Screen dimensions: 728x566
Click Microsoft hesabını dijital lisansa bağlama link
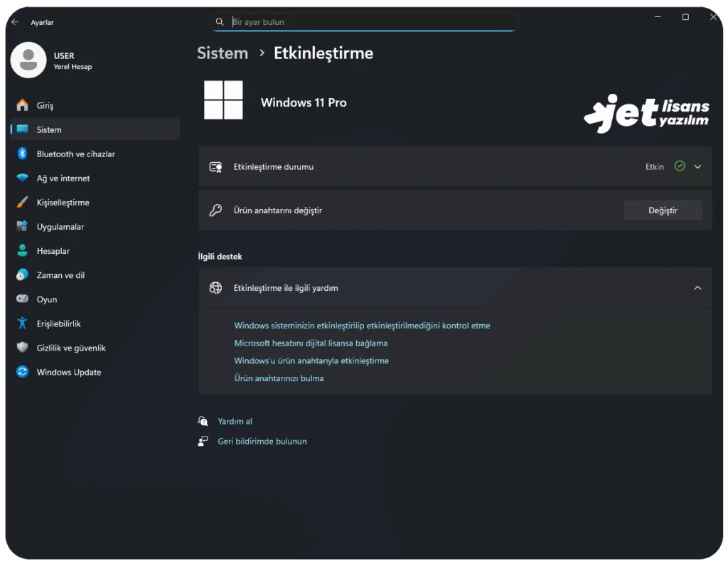pyautogui.click(x=311, y=343)
